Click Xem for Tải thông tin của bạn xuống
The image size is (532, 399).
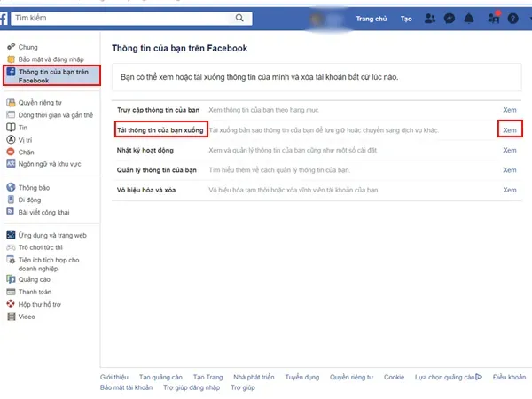(510, 130)
